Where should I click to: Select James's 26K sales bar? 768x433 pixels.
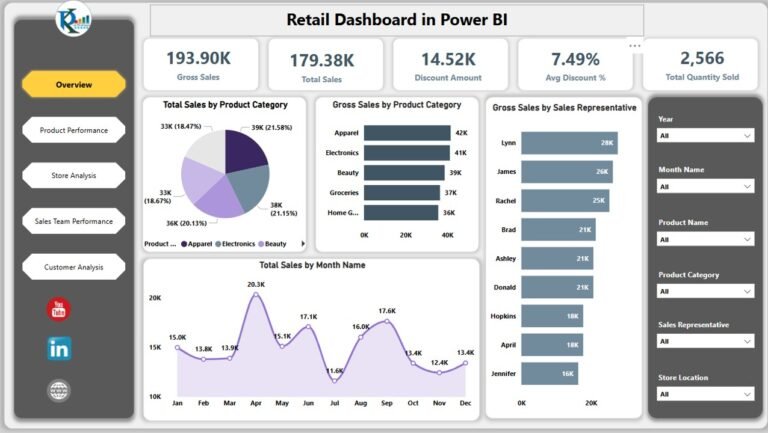567,171
